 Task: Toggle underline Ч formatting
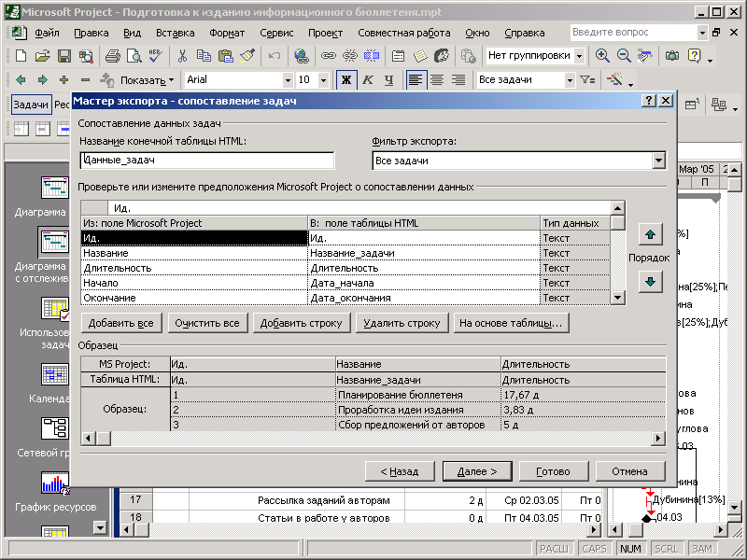388,80
